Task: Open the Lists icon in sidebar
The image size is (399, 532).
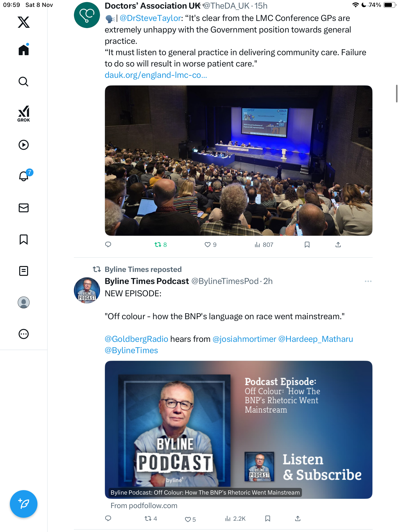Action: point(24,271)
